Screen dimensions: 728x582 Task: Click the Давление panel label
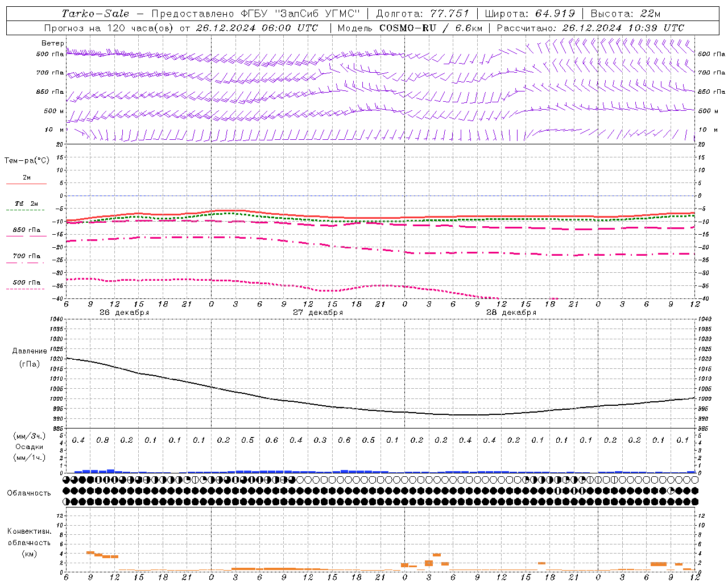[30, 351]
